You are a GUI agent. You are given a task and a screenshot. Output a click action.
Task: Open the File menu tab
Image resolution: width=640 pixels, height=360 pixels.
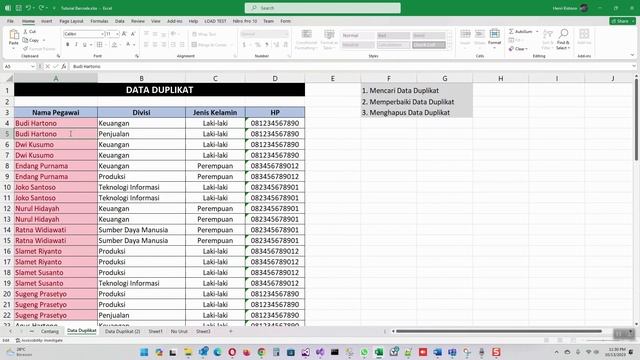click(10, 21)
